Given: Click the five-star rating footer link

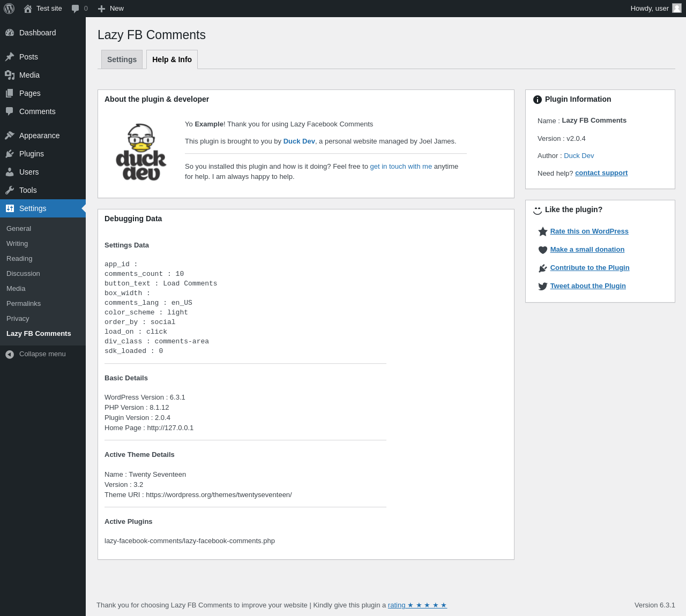Looking at the screenshot, I should [x=417, y=605].
